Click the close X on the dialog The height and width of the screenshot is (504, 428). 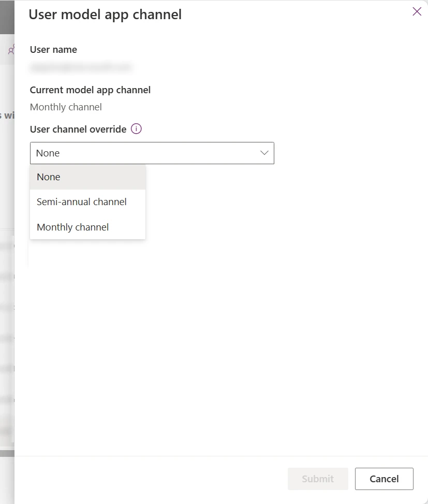(x=417, y=11)
